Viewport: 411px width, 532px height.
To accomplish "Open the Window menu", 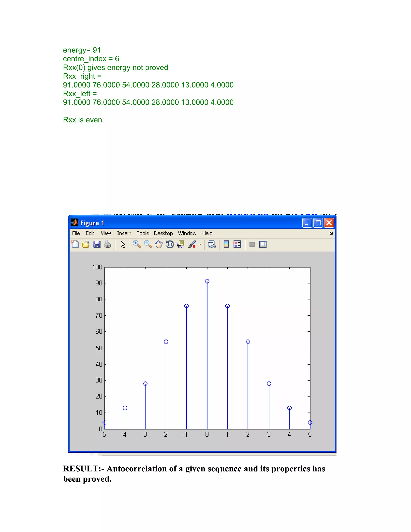I will click(187, 233).
